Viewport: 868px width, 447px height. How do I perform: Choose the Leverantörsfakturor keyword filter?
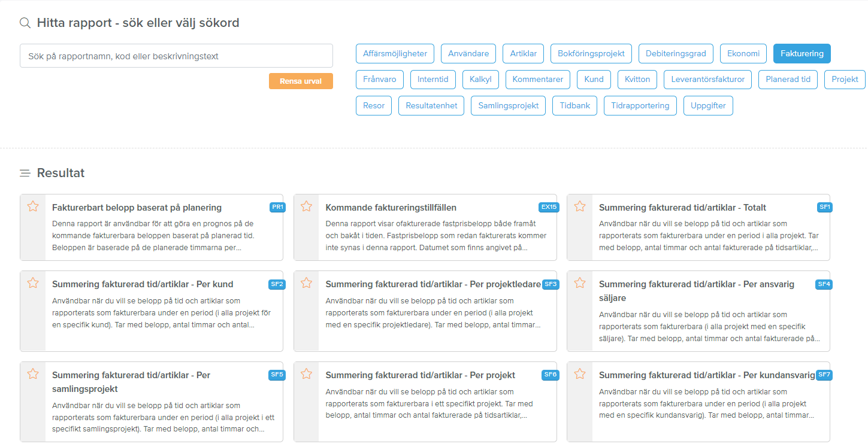point(708,79)
